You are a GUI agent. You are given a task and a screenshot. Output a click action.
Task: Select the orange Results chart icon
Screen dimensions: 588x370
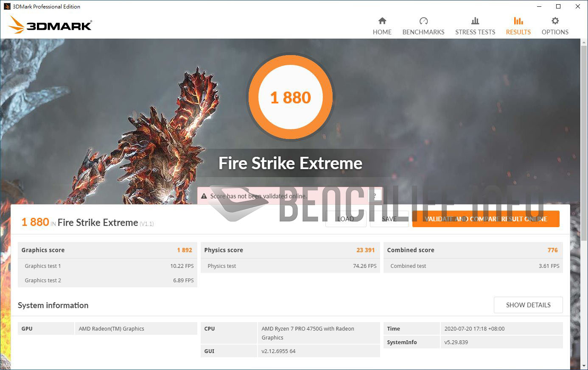[518, 20]
